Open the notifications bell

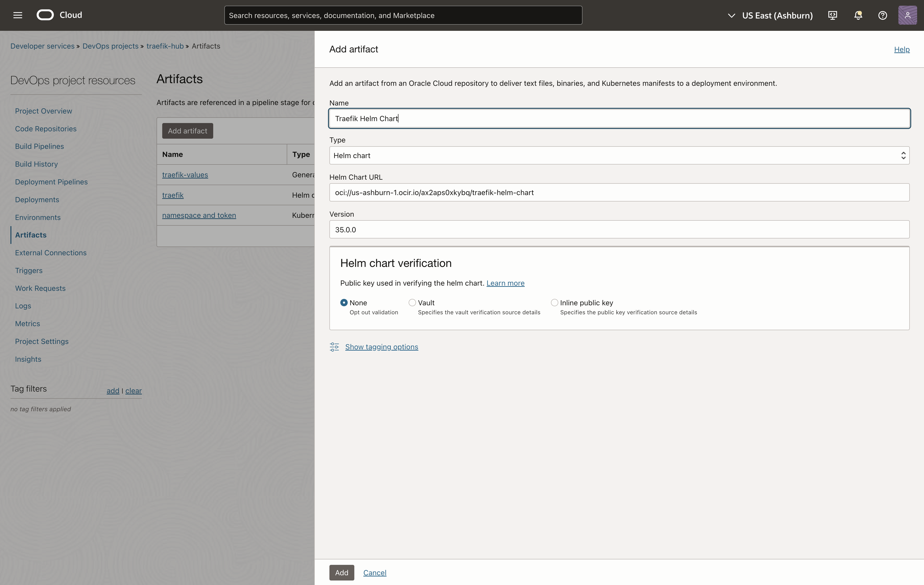858,15
